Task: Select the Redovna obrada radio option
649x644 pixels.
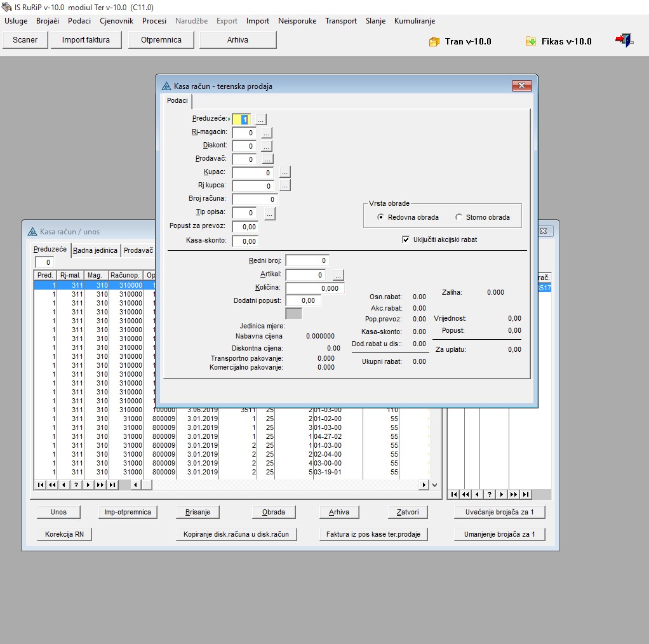Action: (381, 217)
